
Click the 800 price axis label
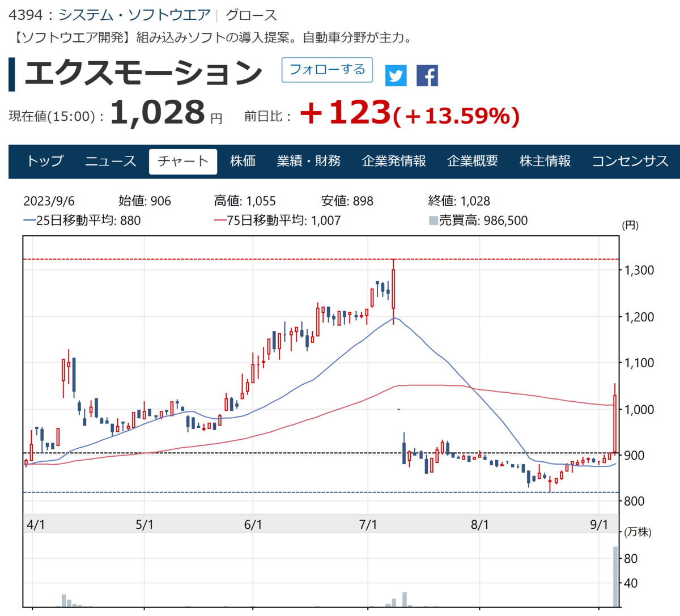(634, 501)
